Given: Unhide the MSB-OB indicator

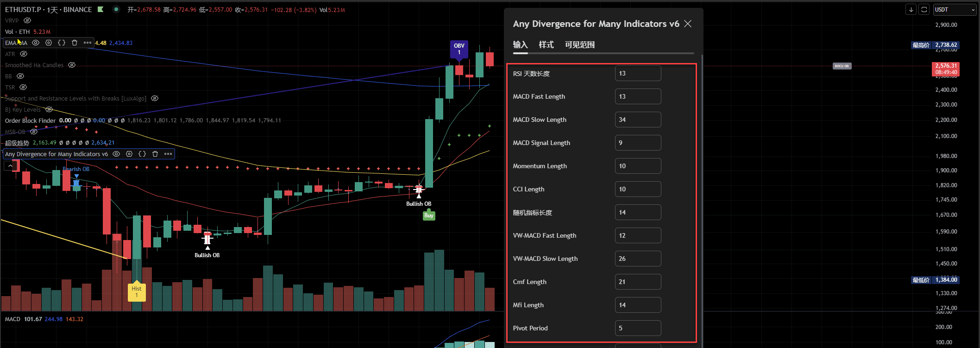Looking at the screenshot, I should (x=34, y=132).
